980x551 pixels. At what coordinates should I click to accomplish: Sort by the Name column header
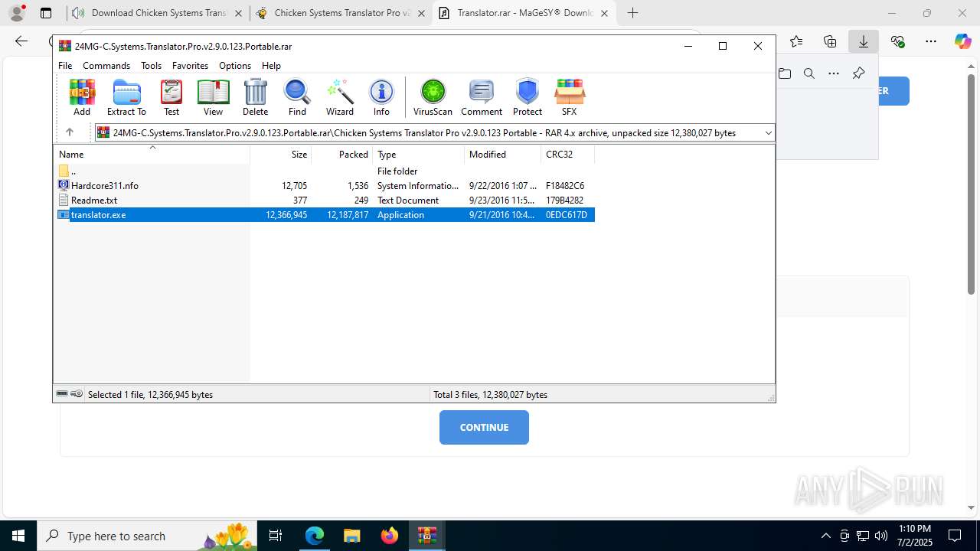(152, 154)
